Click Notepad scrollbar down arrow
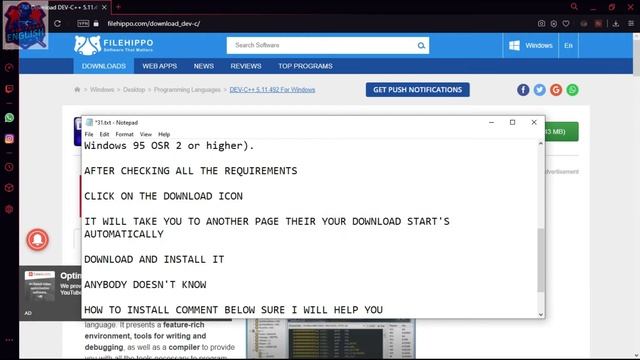Screen dimensions: 640x360 (x=541, y=315)
